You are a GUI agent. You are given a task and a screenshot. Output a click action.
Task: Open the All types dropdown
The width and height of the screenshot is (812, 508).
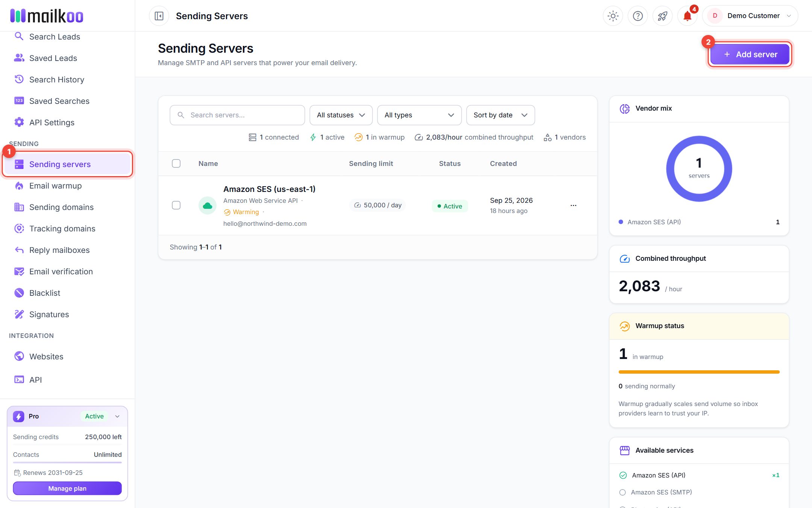(x=419, y=115)
